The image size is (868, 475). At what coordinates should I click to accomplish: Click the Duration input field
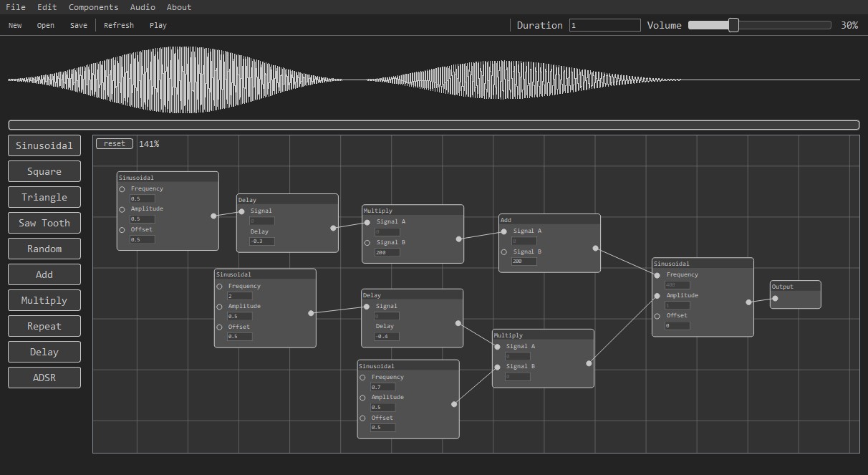[x=605, y=24]
